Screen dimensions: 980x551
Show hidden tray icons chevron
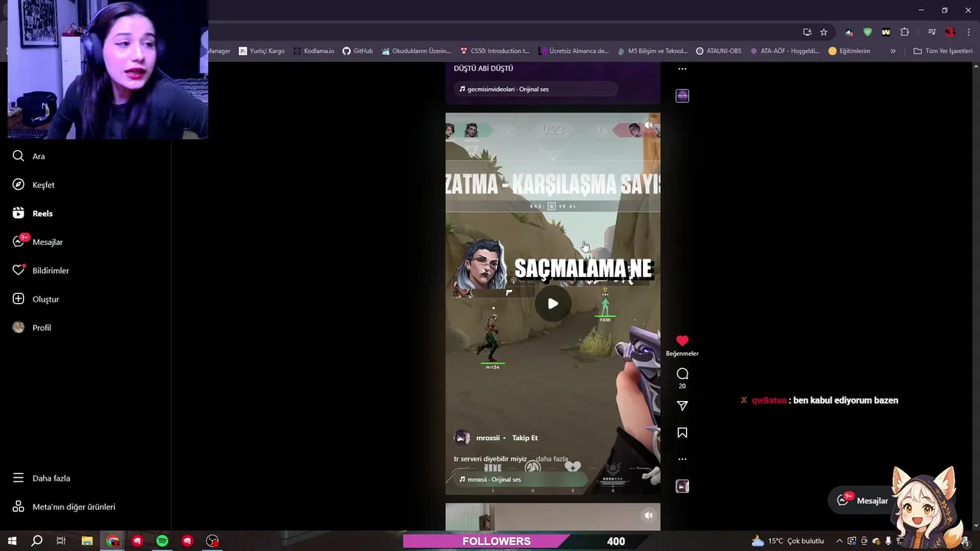coord(839,541)
